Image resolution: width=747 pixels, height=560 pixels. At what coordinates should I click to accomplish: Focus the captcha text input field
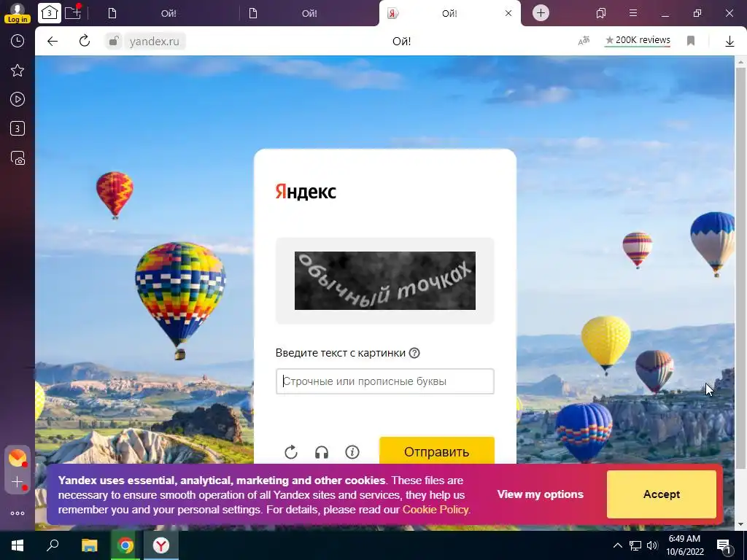coord(385,381)
